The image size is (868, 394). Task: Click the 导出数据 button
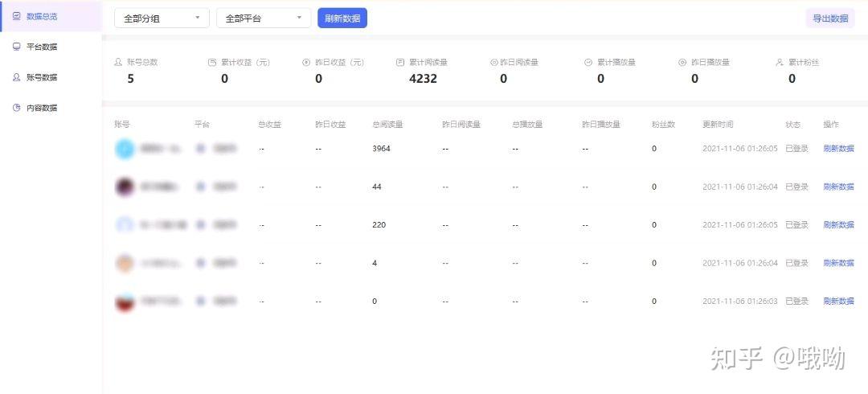[x=829, y=18]
